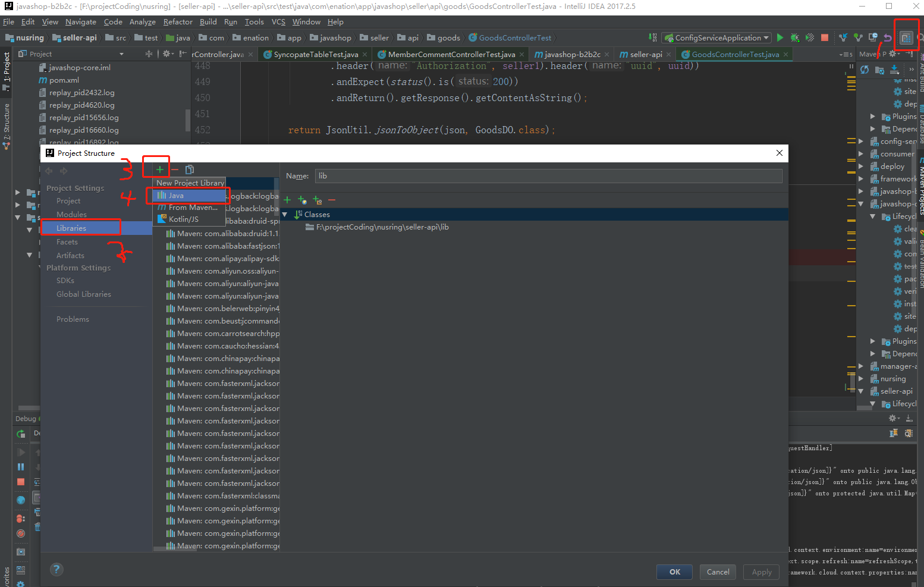Remove selected root with red minus icon
Screen dimensions: 924x587
point(332,200)
